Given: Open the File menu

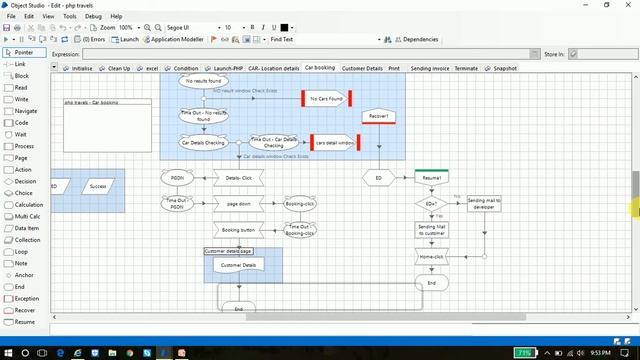Looking at the screenshot, I should [11, 16].
